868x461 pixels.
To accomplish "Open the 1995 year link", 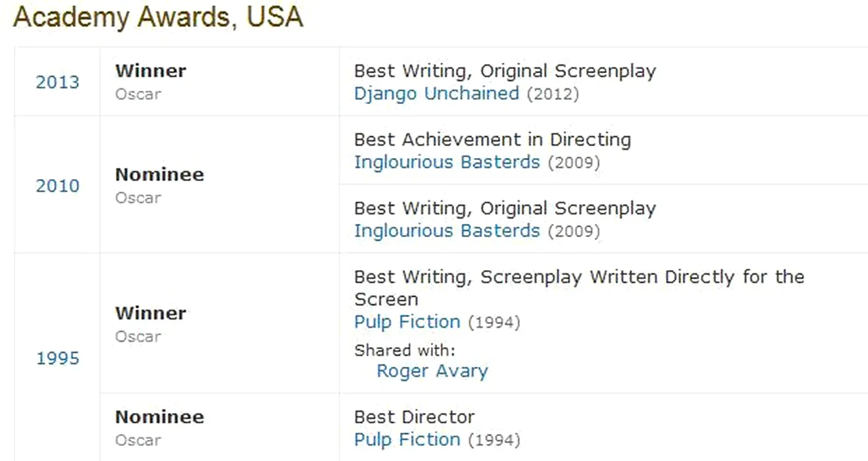I will click(x=57, y=358).
